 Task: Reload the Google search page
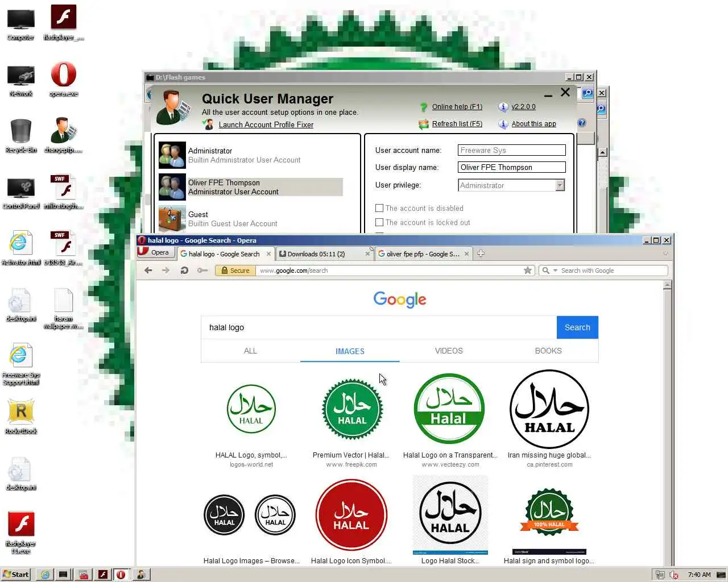(184, 271)
